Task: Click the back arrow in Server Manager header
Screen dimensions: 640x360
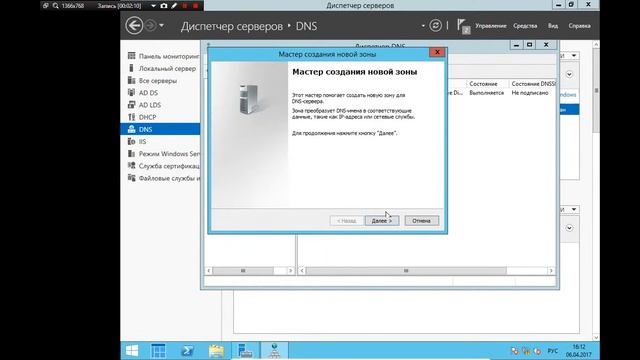Action: pyautogui.click(x=134, y=26)
